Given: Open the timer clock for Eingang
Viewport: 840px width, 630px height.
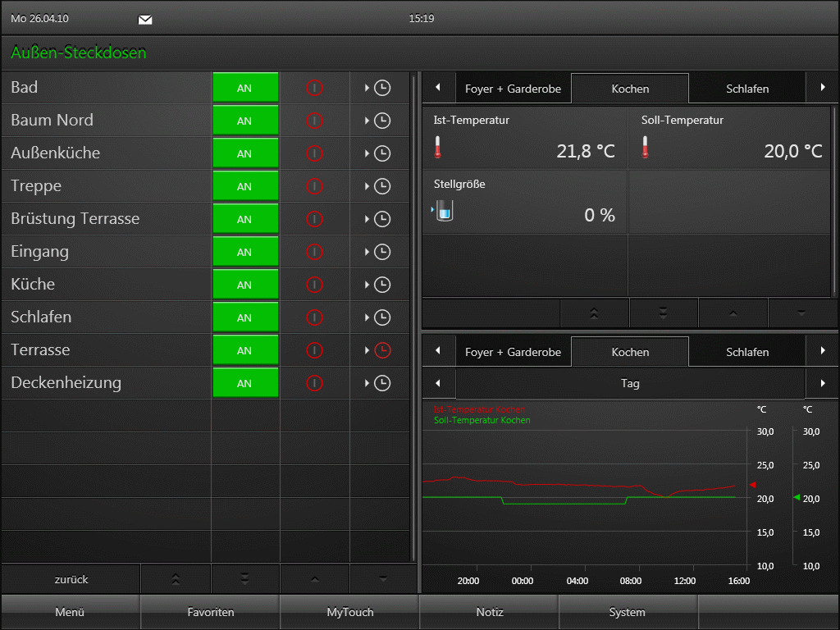Looking at the screenshot, I should click(x=382, y=252).
